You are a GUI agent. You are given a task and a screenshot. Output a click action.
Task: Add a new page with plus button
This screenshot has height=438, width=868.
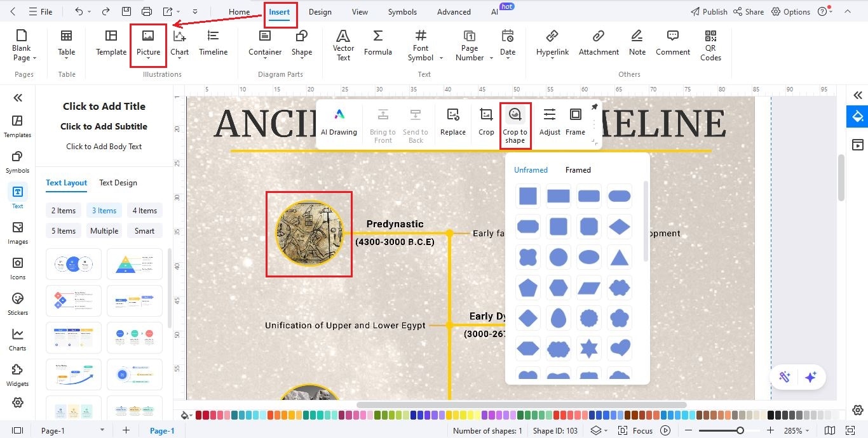tap(126, 430)
